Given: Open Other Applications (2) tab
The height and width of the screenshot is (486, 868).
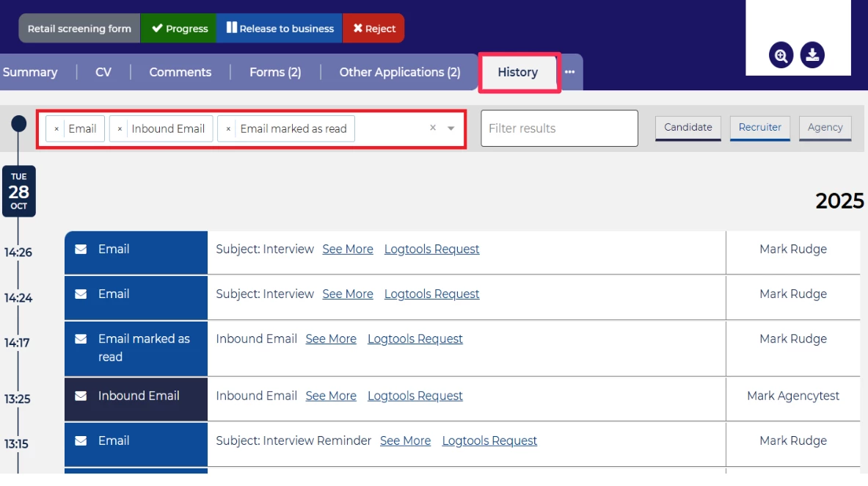Looking at the screenshot, I should 400,72.
